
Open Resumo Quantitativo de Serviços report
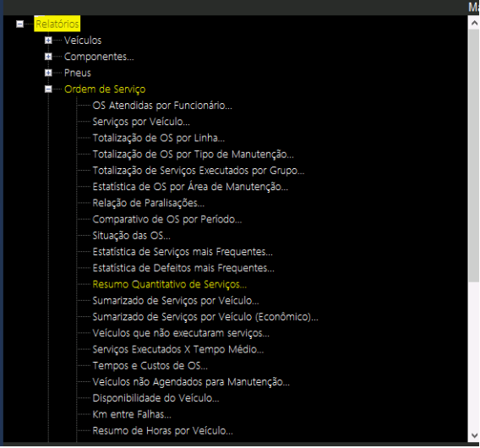point(170,284)
